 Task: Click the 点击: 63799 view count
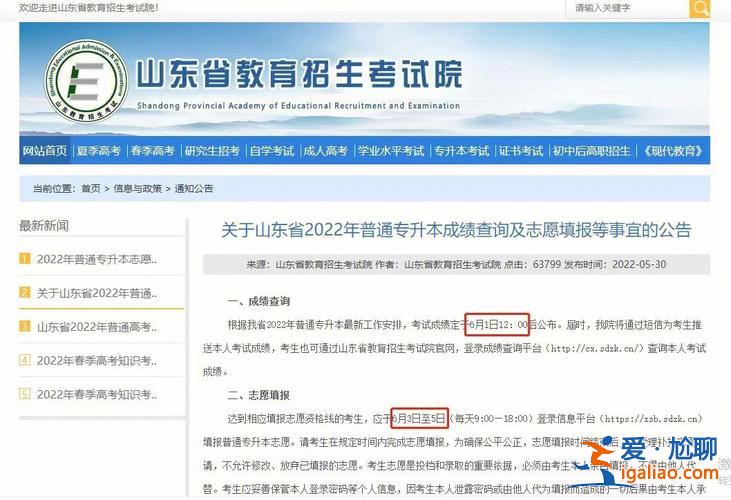pyautogui.click(x=532, y=265)
